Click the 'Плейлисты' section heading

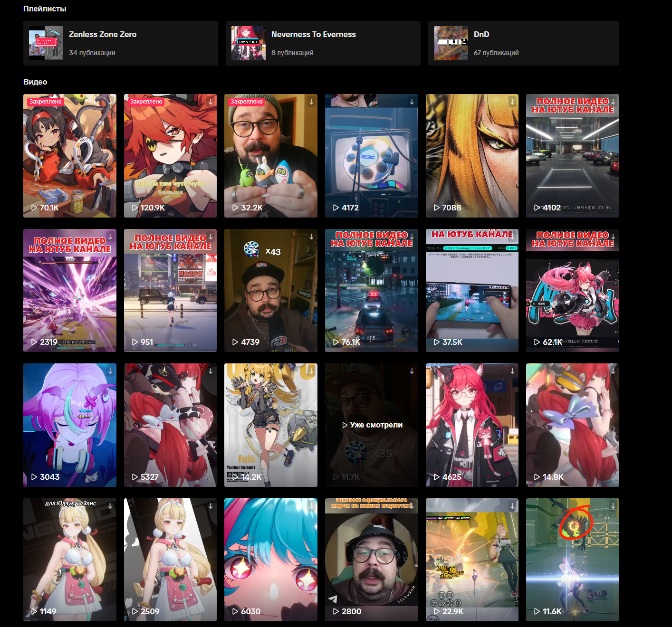[45, 9]
